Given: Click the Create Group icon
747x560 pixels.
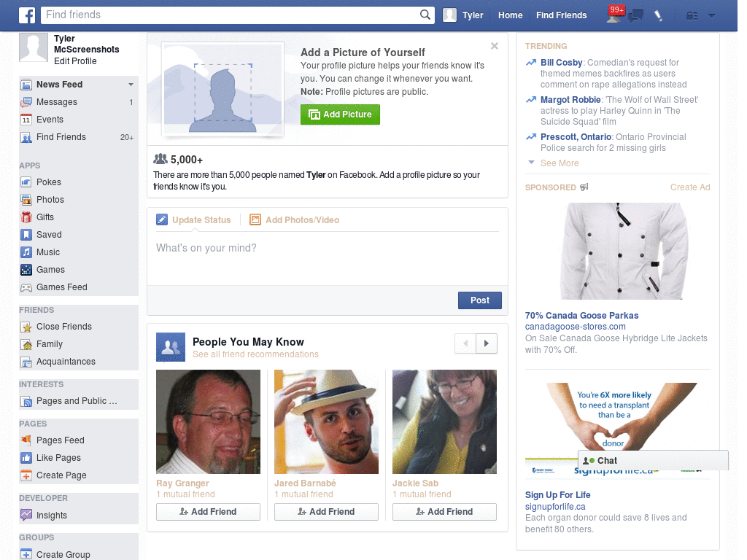Looking at the screenshot, I should (x=26, y=554).
